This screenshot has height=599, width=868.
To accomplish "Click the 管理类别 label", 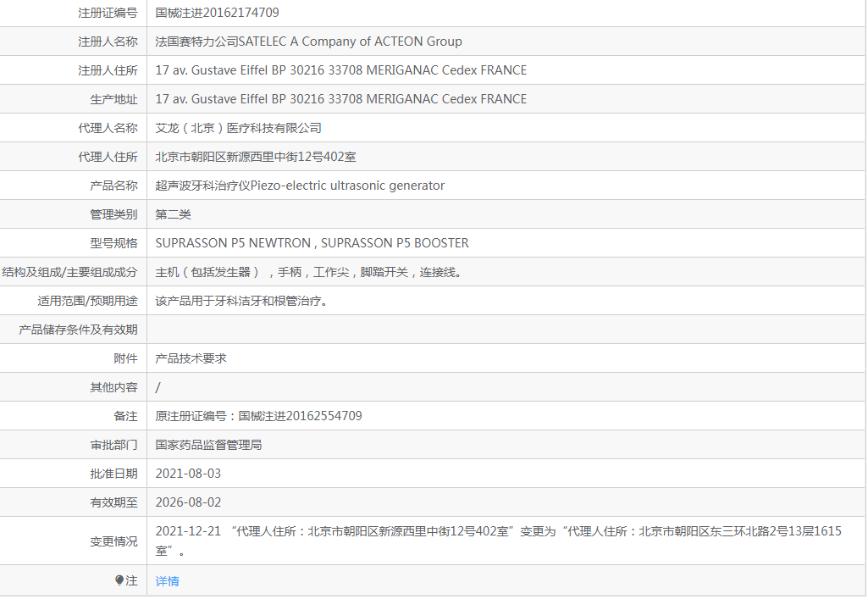I will coord(113,214).
